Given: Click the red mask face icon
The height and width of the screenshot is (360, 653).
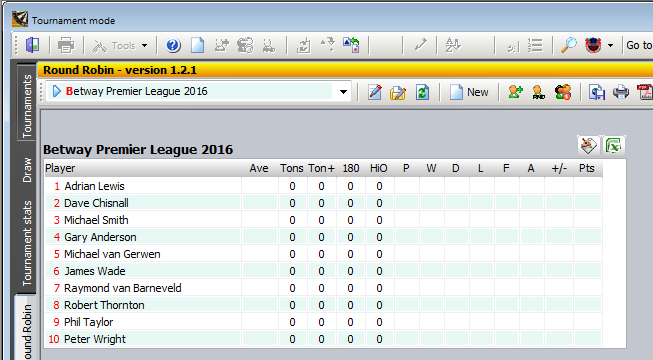Looking at the screenshot, I should pos(593,45).
